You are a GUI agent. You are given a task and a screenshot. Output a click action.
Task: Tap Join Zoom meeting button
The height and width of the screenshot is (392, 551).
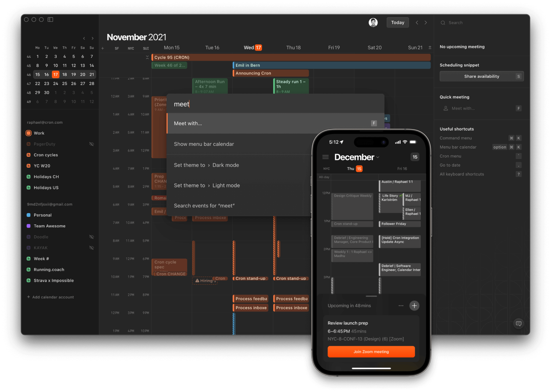[x=371, y=351]
